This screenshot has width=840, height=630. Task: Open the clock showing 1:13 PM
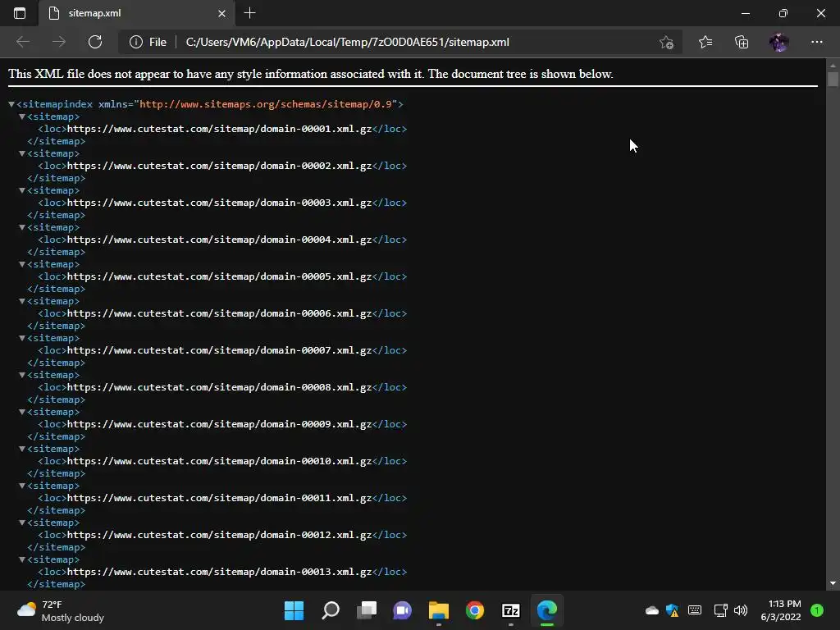tap(781, 610)
